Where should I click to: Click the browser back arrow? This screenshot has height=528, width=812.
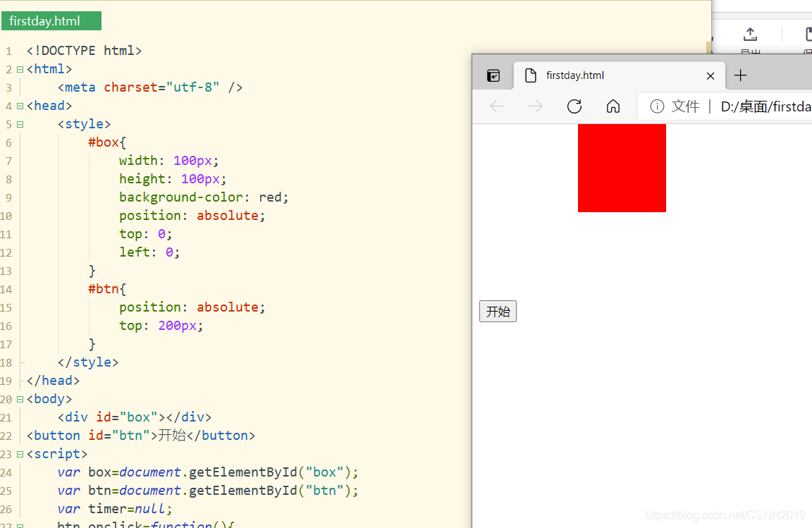[497, 106]
